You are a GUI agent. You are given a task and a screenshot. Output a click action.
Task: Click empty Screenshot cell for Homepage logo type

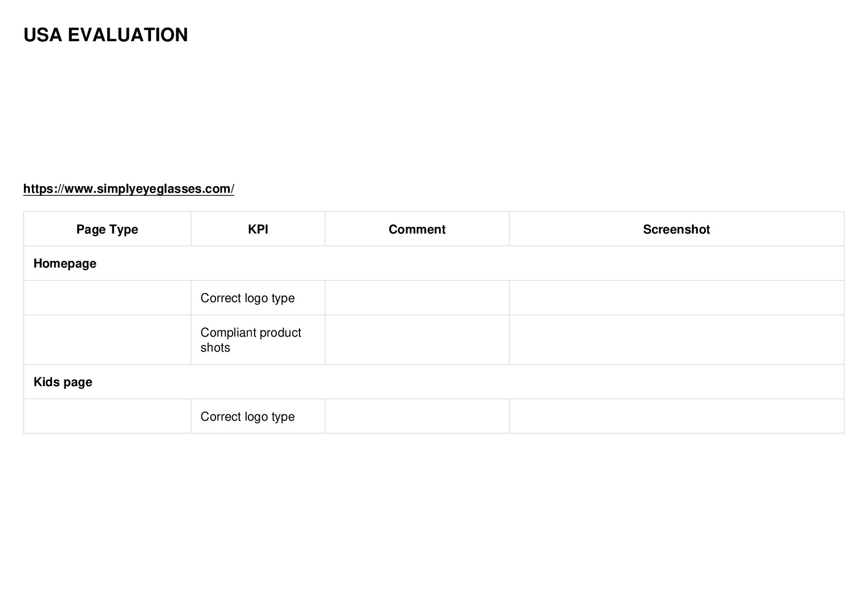point(676,298)
